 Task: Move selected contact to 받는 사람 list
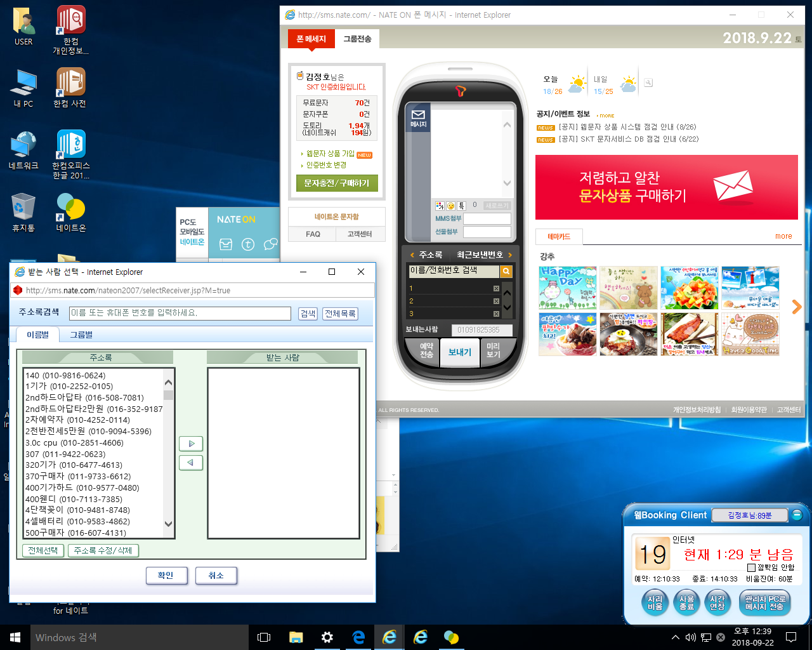pos(191,444)
